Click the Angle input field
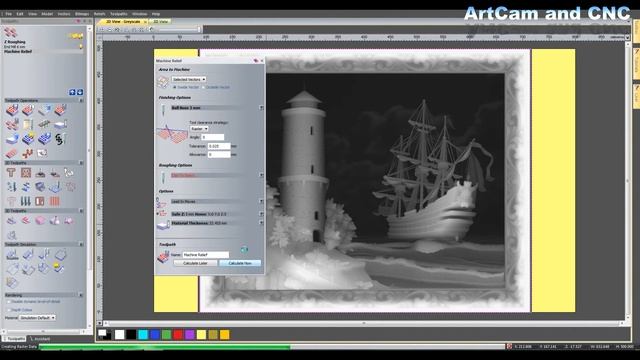Screen dimensions: 640x360 click(x=213, y=137)
